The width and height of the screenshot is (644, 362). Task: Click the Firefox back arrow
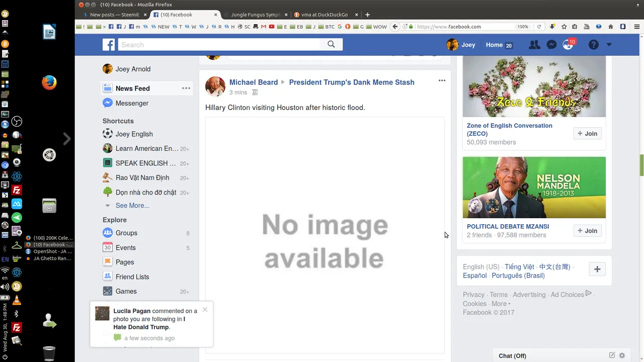pos(395,27)
